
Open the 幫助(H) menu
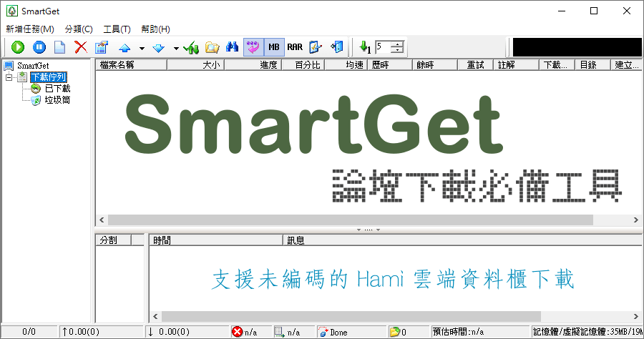155,29
